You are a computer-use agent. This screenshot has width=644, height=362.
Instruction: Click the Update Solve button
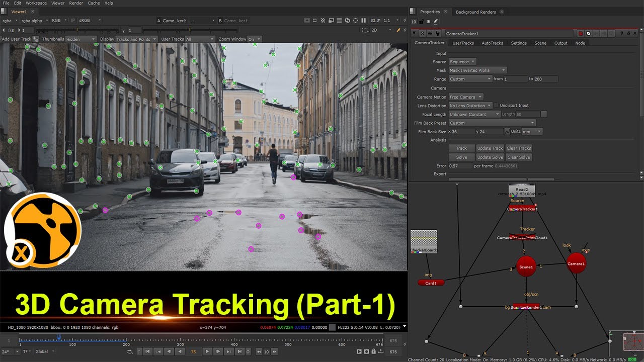tap(490, 157)
